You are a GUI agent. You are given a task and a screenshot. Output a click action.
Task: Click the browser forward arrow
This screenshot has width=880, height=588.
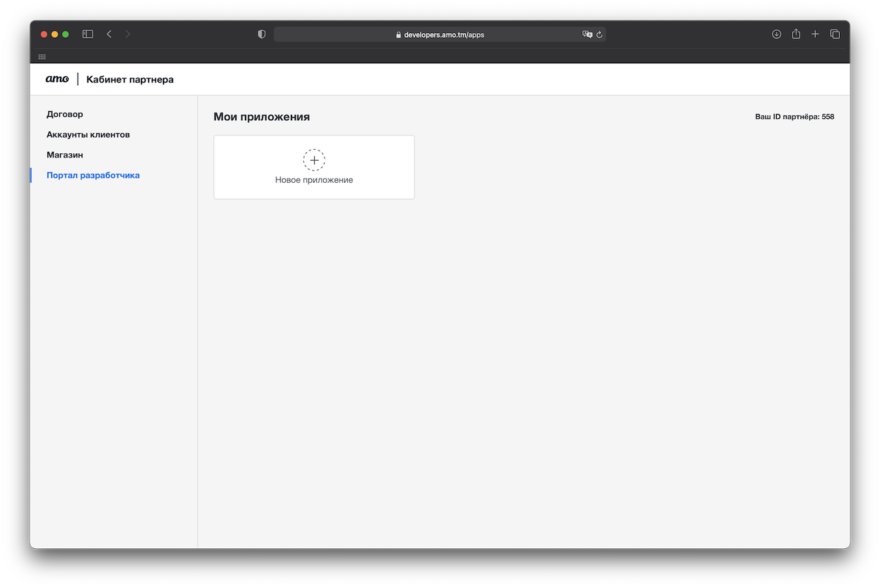click(128, 34)
